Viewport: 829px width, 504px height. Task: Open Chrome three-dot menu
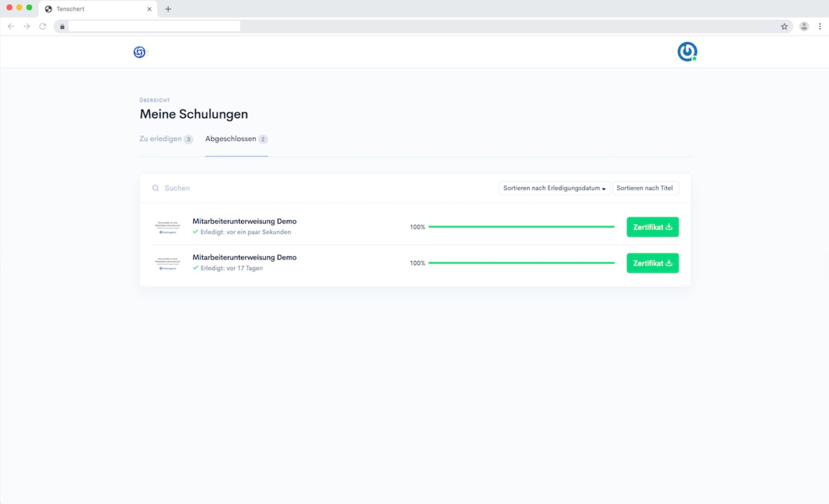(820, 26)
